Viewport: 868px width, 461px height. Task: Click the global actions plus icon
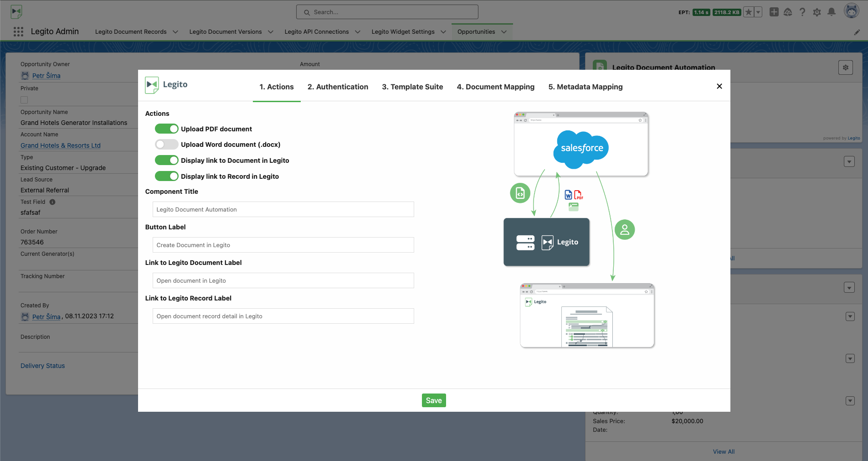coord(774,12)
